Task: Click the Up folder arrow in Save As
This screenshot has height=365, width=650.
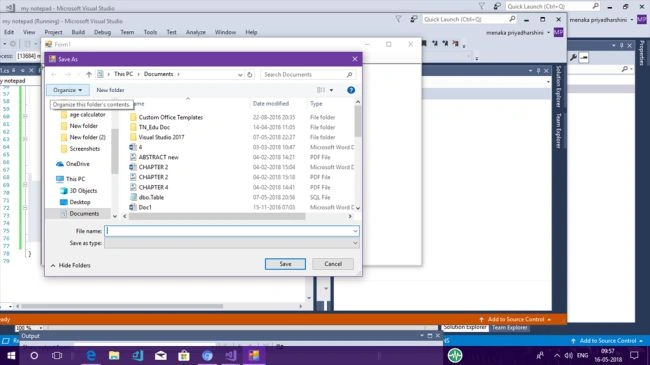Action: pyautogui.click(x=89, y=75)
